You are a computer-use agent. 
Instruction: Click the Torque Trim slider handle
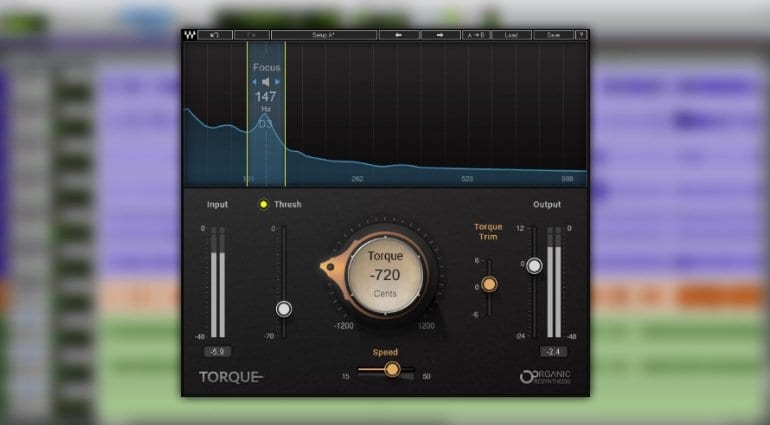coord(489,284)
